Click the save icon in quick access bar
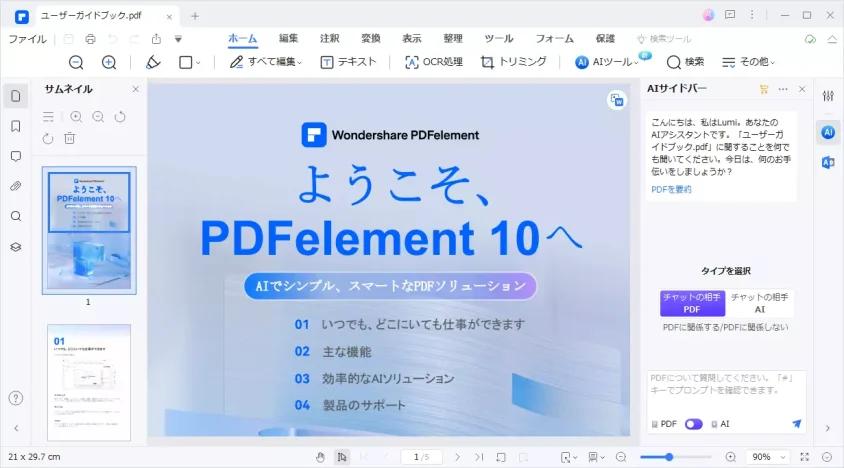Viewport: 844px width, 468px height. (x=68, y=39)
